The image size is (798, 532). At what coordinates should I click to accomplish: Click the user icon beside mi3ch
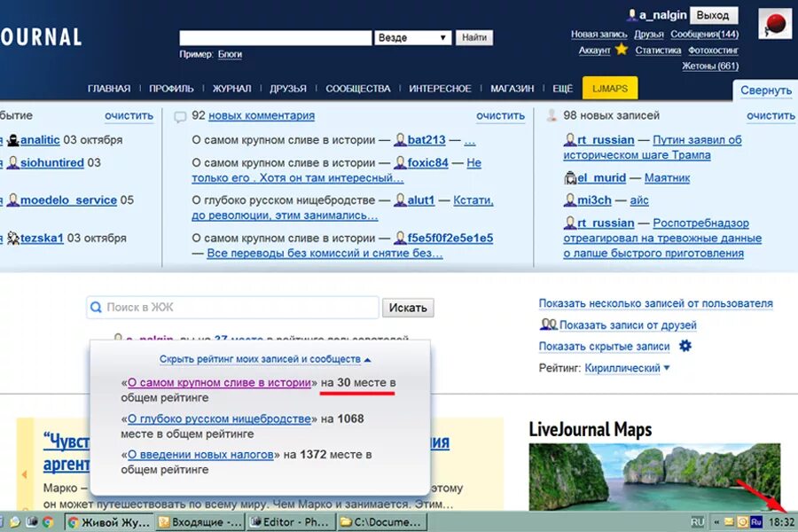pyautogui.click(x=570, y=200)
